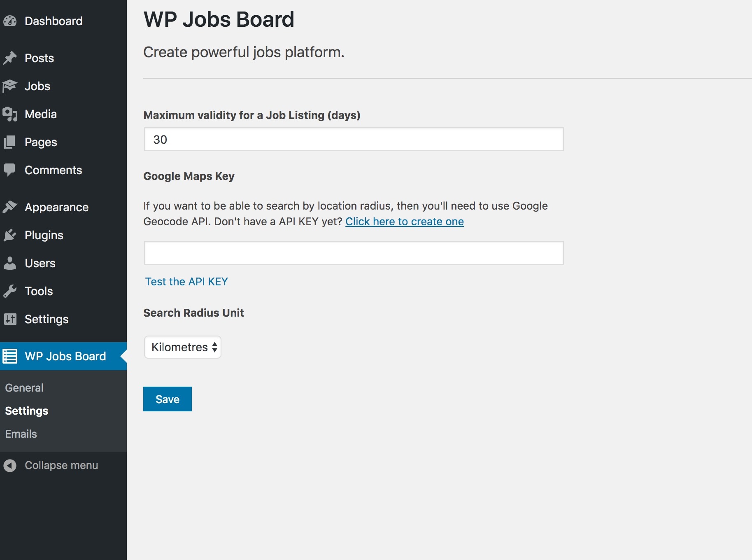Click the Collapse menu arrow icon
Image resolution: width=752 pixels, height=560 pixels.
click(x=10, y=465)
